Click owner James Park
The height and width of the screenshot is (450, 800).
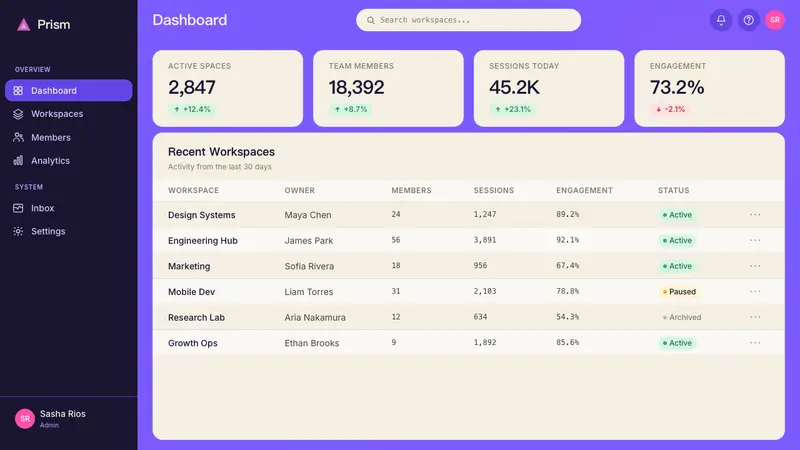[x=309, y=240]
